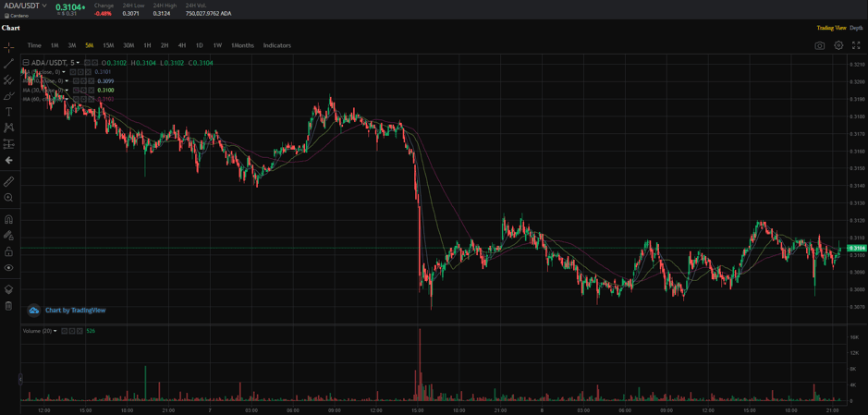
Task: Activate the zoom in magnifier tool
Action: [x=8, y=198]
